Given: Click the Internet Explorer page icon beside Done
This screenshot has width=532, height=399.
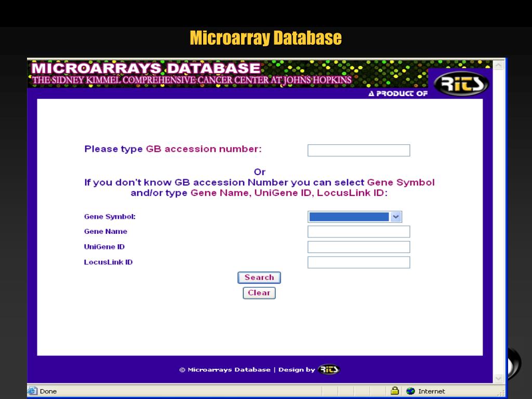Looking at the screenshot, I should [x=33, y=391].
